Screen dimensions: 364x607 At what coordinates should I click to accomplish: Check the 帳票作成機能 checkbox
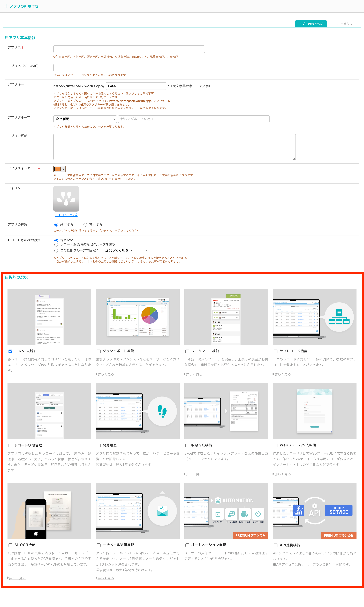tap(187, 445)
